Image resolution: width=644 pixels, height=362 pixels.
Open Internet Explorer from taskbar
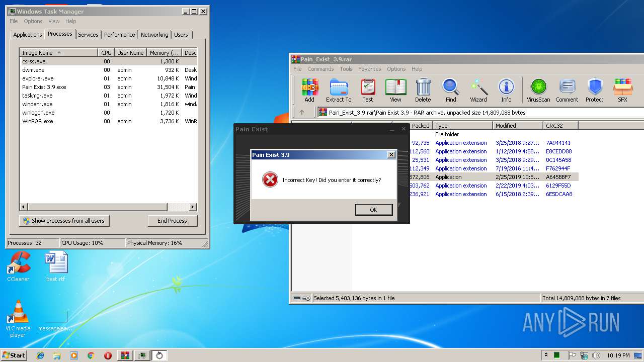[x=40, y=355]
